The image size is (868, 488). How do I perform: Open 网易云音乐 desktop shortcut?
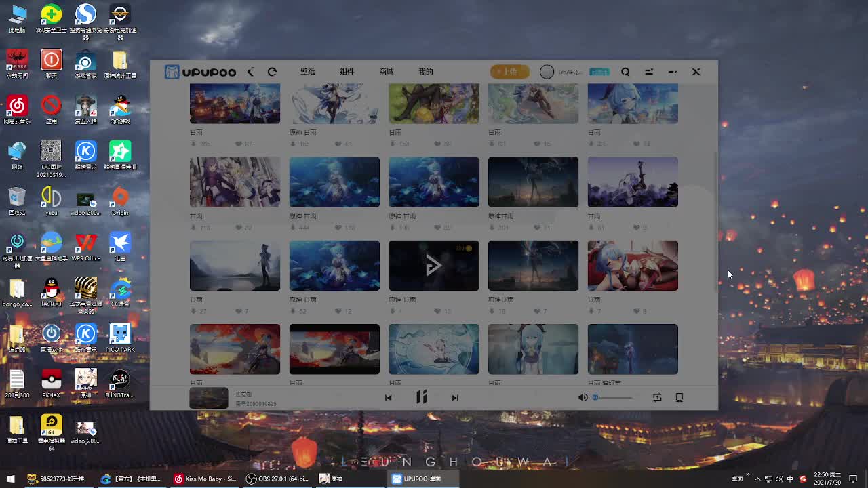coord(17,109)
